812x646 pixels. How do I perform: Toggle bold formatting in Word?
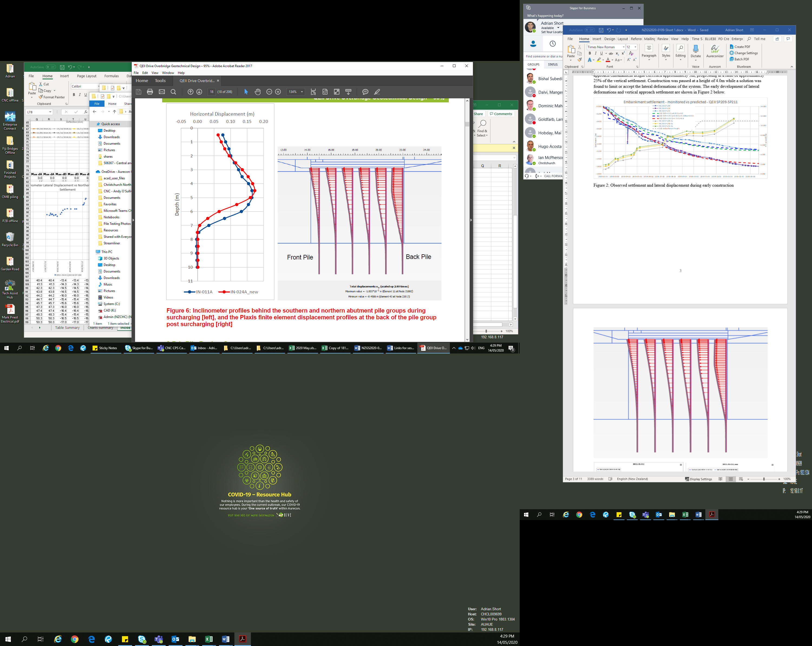point(590,54)
